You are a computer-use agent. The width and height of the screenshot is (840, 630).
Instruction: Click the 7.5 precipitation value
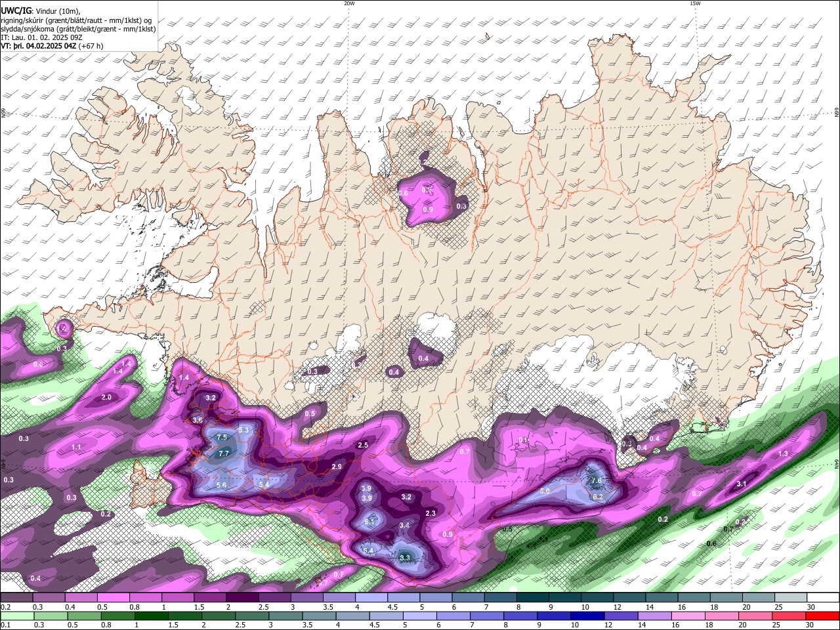(x=222, y=437)
